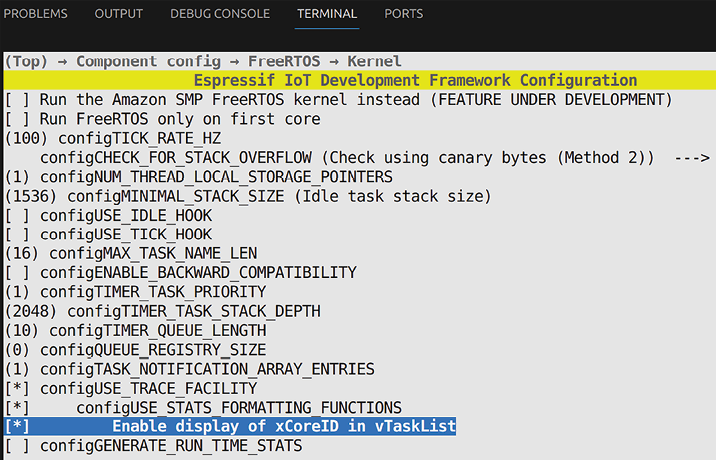The image size is (716, 460).
Task: Enable configGENERATE_RUN_TIME_STATS checkbox
Action: 17,446
